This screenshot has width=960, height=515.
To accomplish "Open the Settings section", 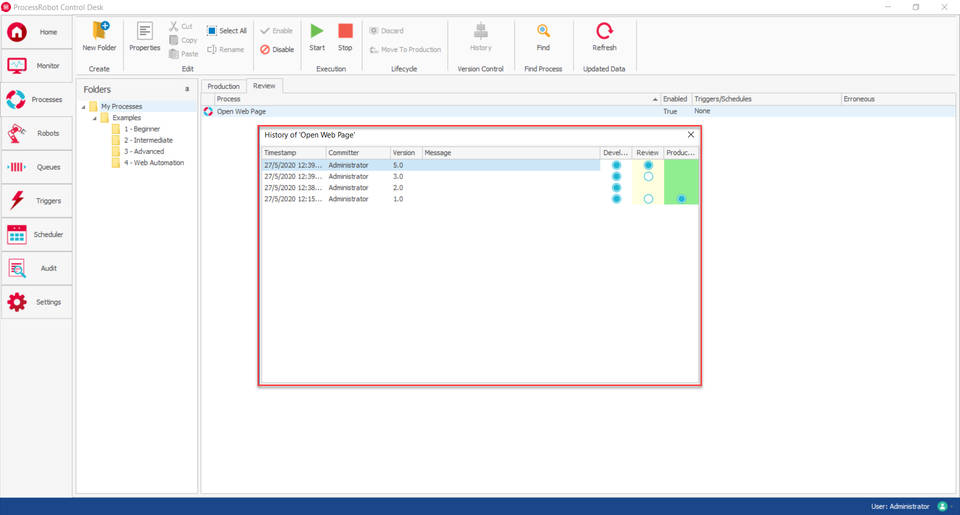I will point(36,301).
